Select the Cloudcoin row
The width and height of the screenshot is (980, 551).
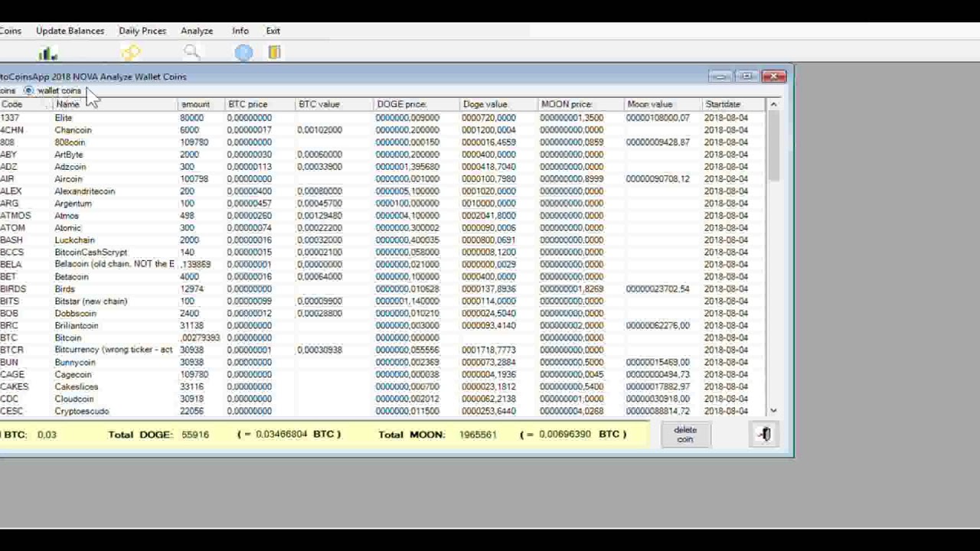(383, 399)
